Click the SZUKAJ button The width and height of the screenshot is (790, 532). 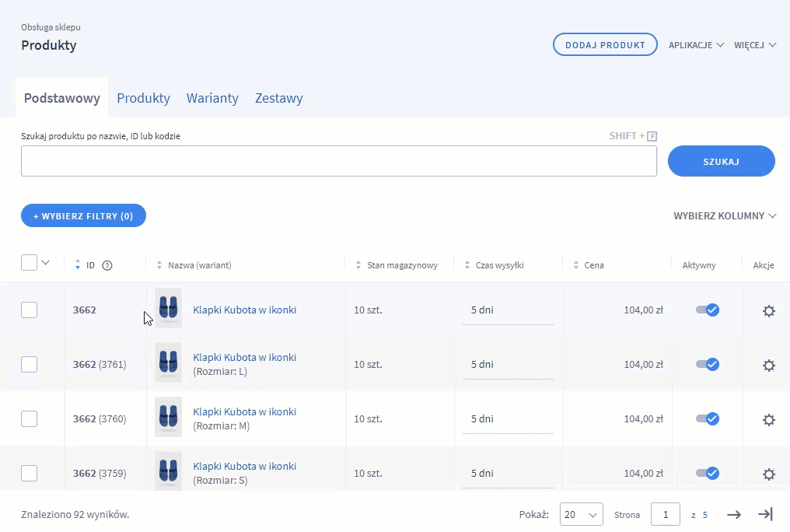tap(722, 161)
